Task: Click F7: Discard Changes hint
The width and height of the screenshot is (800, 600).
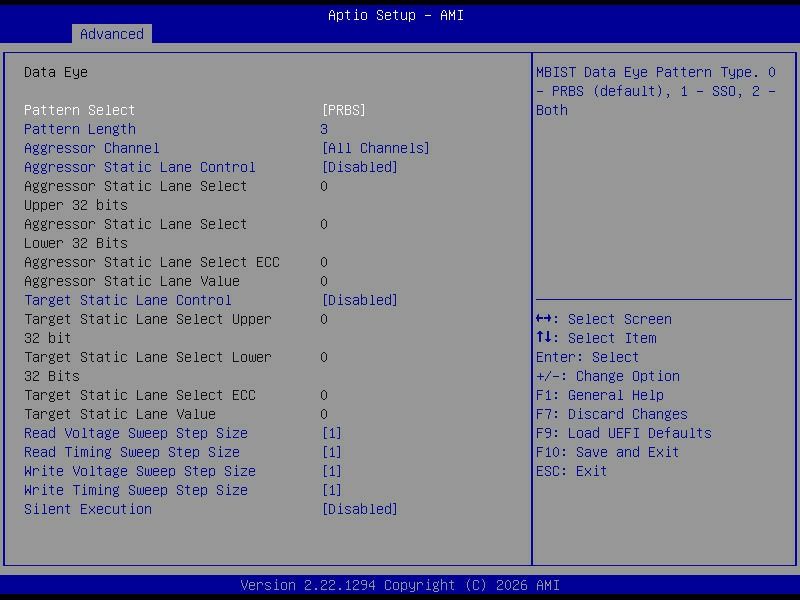Action: pos(612,414)
